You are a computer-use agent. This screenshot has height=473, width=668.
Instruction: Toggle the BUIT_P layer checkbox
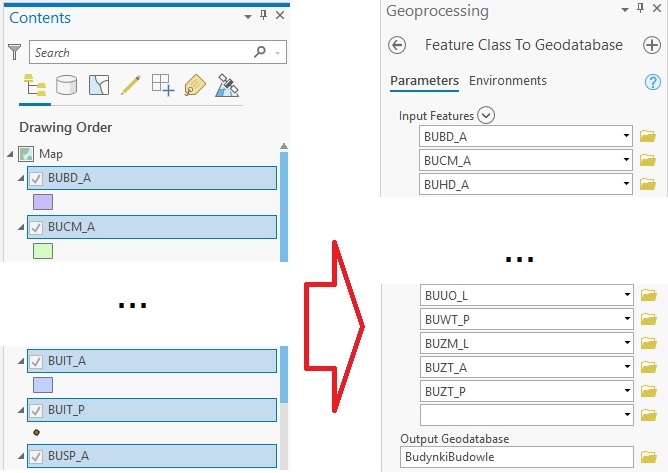(x=36, y=409)
